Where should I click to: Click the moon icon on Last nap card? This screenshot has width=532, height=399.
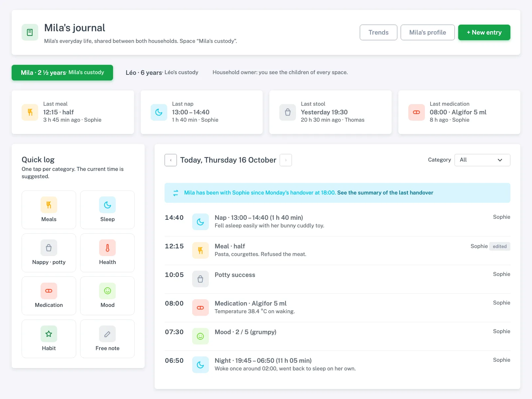click(159, 112)
